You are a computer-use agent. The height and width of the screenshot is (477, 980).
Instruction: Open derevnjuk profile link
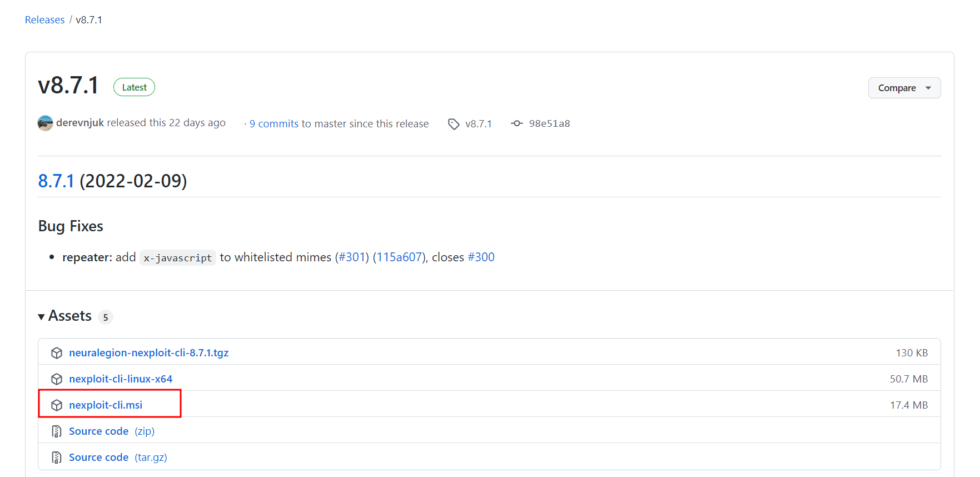[80, 123]
